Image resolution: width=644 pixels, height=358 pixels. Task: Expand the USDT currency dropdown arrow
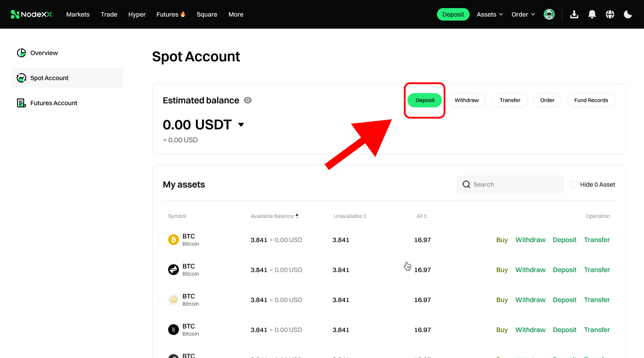241,124
